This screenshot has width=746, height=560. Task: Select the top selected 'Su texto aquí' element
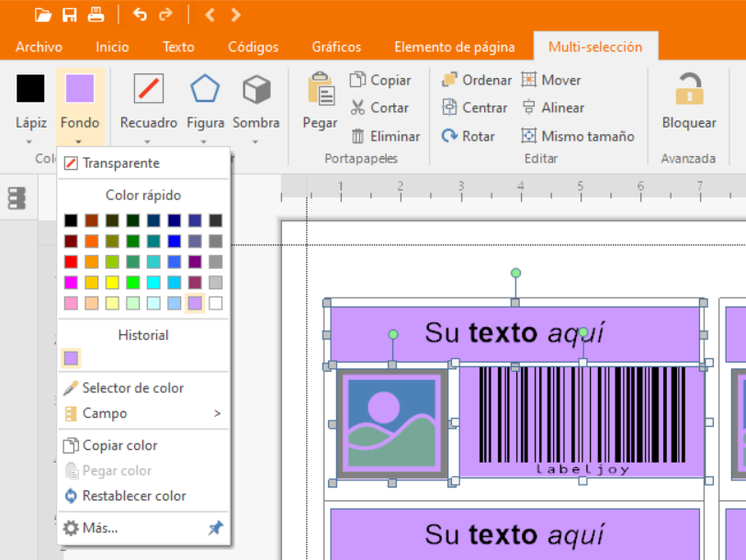tap(514, 334)
